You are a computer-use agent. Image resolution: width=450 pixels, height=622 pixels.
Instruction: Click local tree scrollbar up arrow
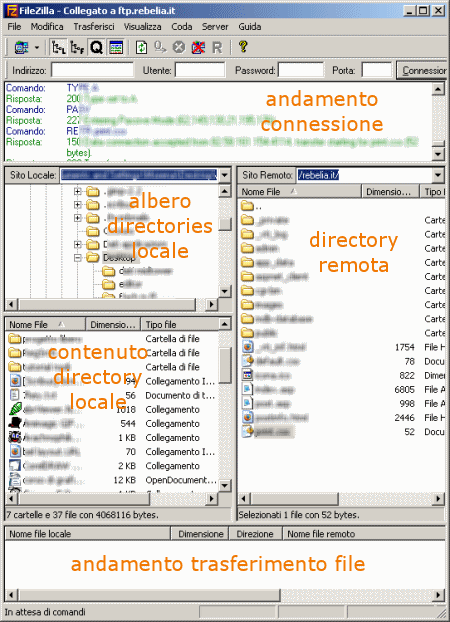tap(225, 192)
